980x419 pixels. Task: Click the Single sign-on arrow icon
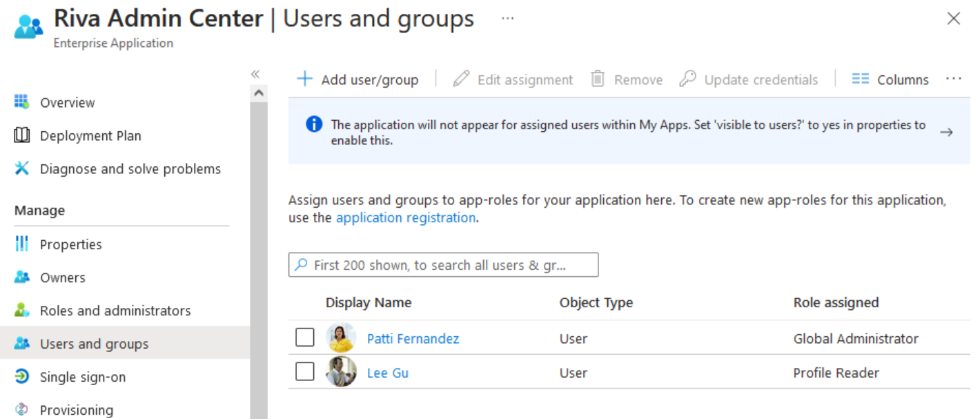pyautogui.click(x=22, y=376)
